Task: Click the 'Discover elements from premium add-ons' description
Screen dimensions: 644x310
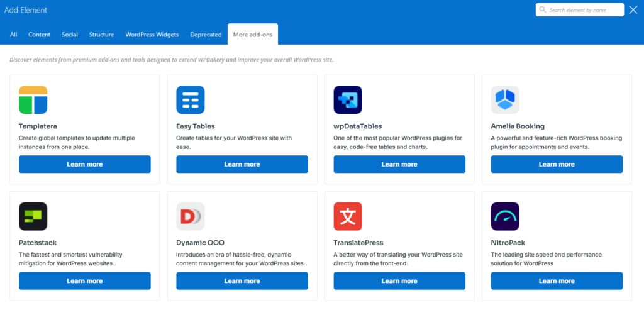Action: pos(172,60)
